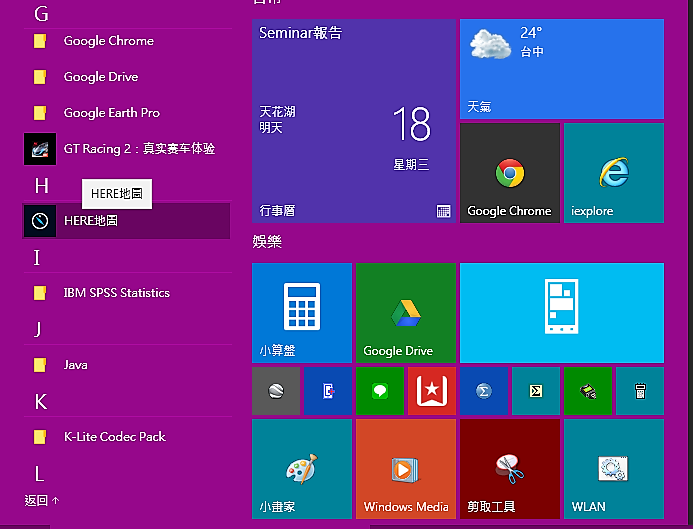This screenshot has width=693, height=529.
Task: Open the WLAN tile
Action: click(x=614, y=469)
